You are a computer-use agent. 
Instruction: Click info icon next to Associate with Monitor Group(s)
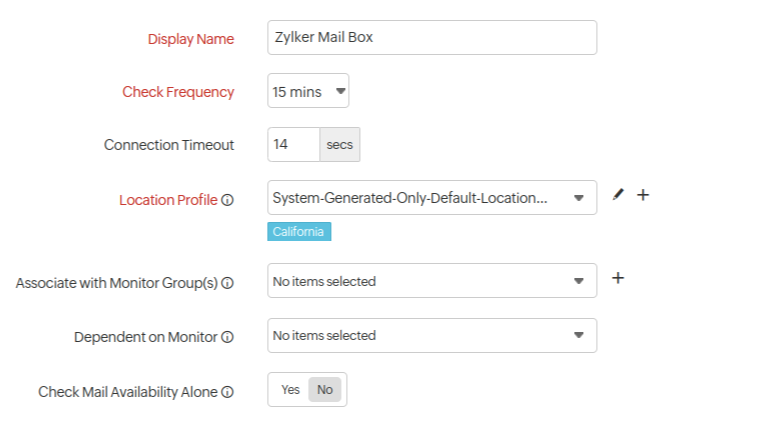click(227, 283)
